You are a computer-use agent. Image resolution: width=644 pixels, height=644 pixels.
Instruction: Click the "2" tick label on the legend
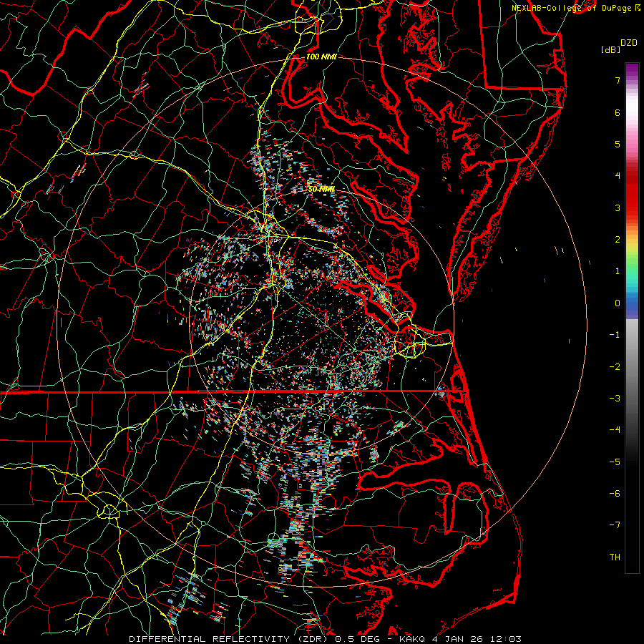[x=618, y=240]
